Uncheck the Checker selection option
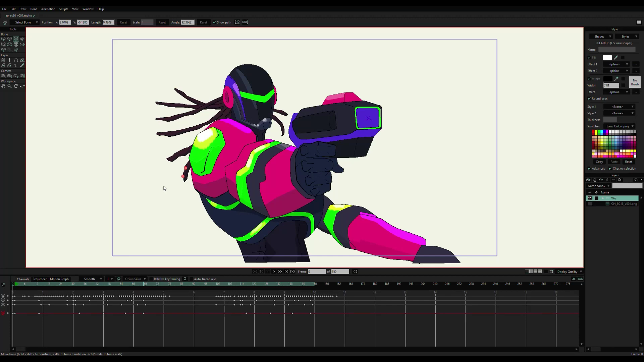Image resolution: width=644 pixels, height=362 pixels. pos(610,169)
